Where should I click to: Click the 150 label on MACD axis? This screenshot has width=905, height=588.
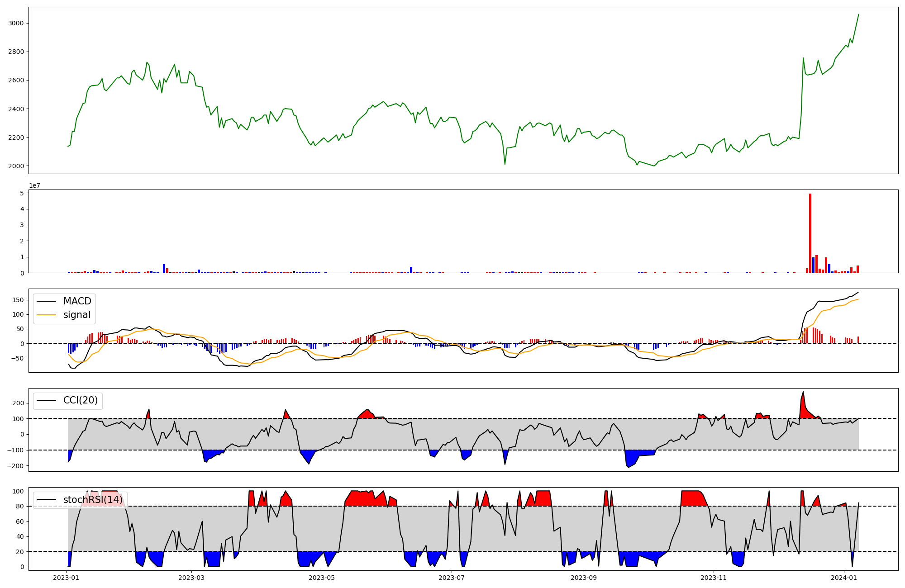18,300
